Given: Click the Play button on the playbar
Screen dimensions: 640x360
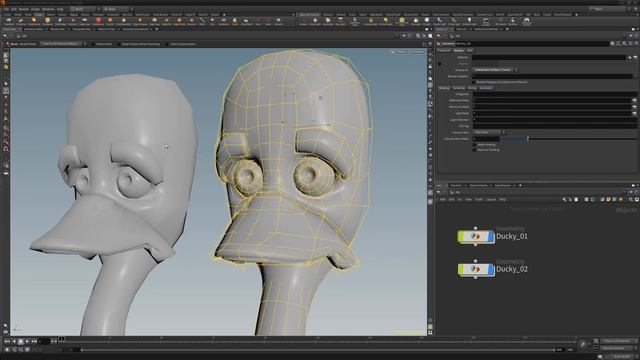Looking at the screenshot, I should [x=27, y=341].
